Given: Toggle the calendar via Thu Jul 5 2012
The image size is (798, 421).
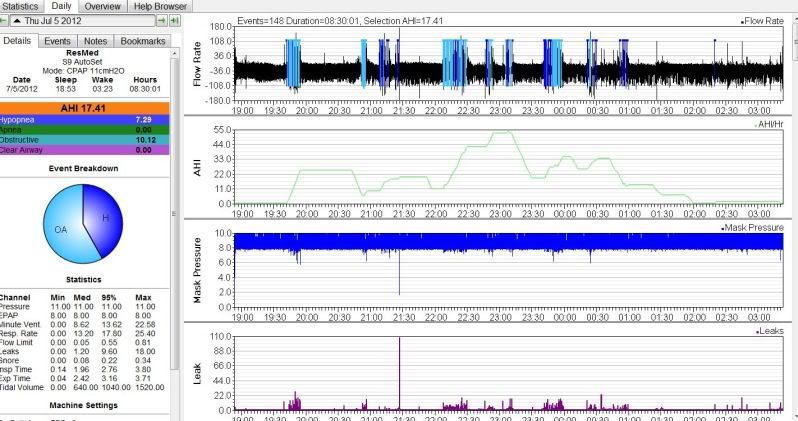Looking at the screenshot, I should pos(82,21).
